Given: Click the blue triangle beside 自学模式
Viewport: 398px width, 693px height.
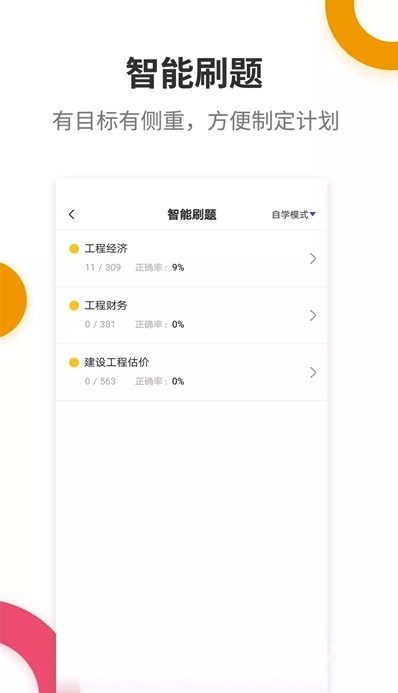Looking at the screenshot, I should tap(313, 214).
